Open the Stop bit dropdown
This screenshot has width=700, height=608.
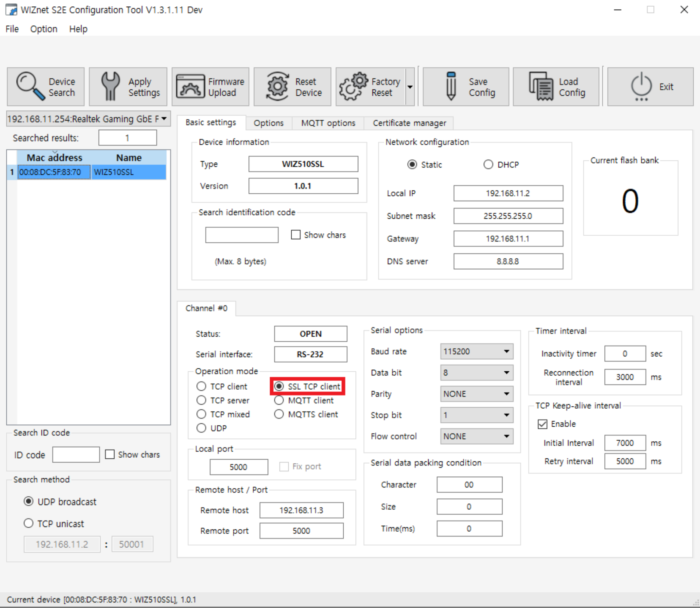coord(477,415)
